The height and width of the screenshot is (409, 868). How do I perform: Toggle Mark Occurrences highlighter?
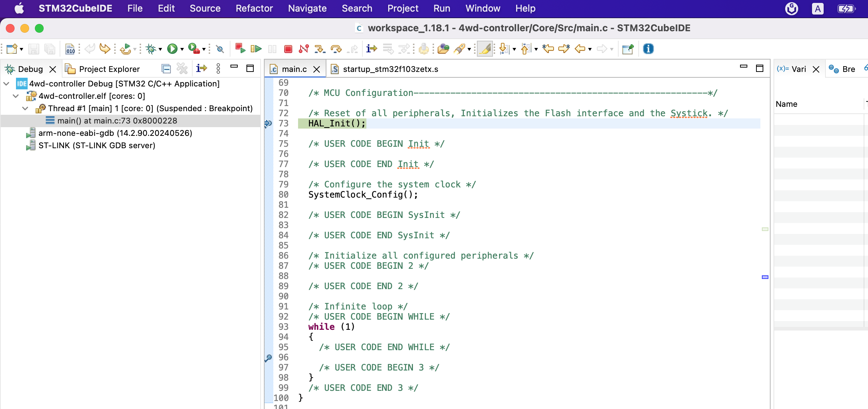pos(485,49)
